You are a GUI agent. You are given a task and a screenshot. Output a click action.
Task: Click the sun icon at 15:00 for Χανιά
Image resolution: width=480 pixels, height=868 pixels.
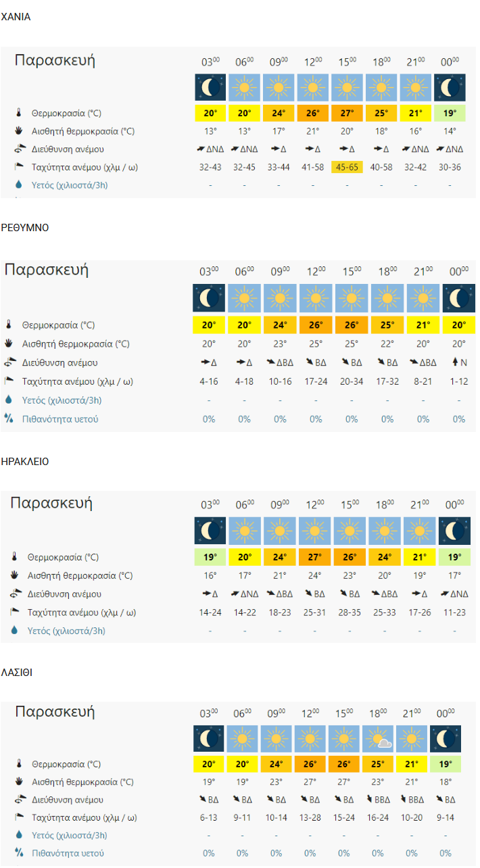[x=347, y=88]
